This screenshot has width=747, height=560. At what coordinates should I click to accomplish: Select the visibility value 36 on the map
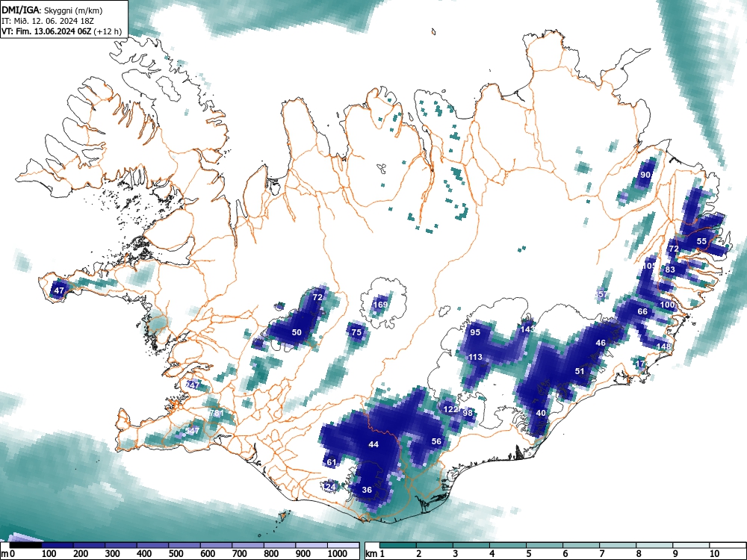coord(367,490)
